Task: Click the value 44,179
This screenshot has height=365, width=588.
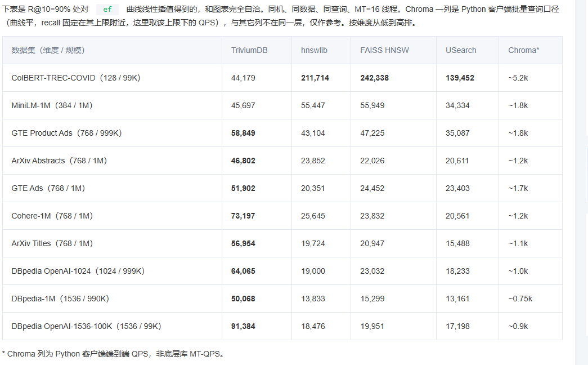Action: (243, 78)
